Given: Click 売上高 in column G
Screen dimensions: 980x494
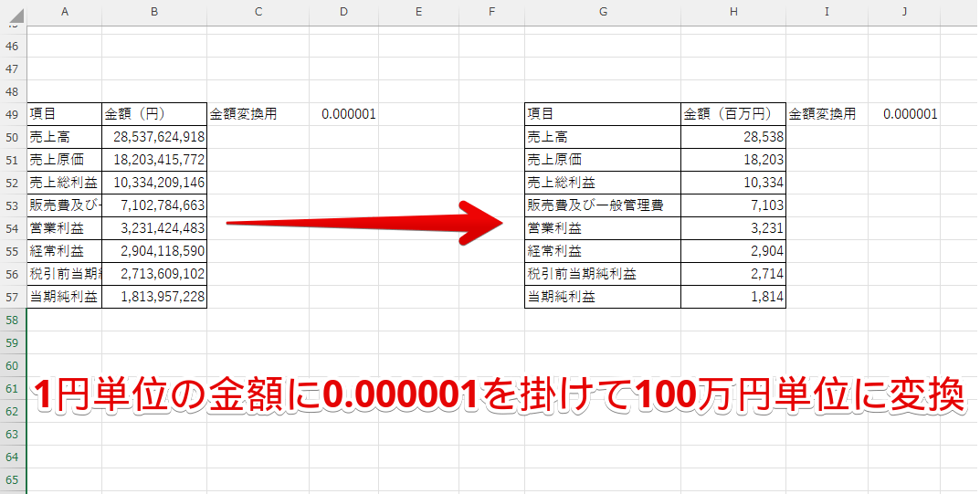Looking at the screenshot, I should point(603,137).
